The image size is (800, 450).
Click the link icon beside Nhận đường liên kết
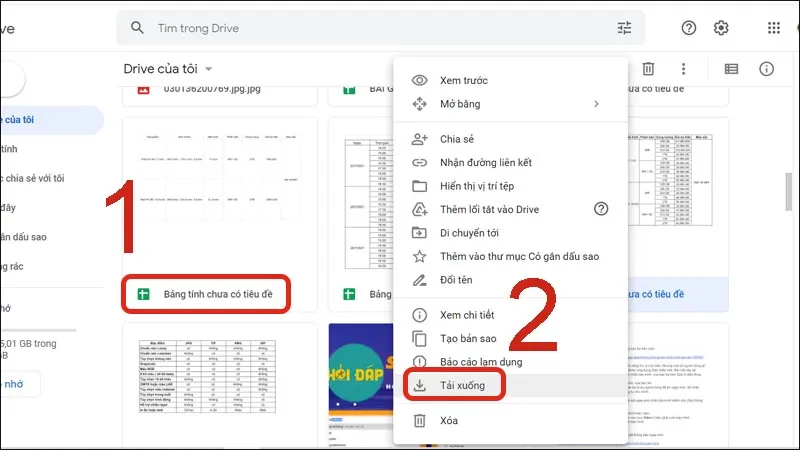coord(419,162)
